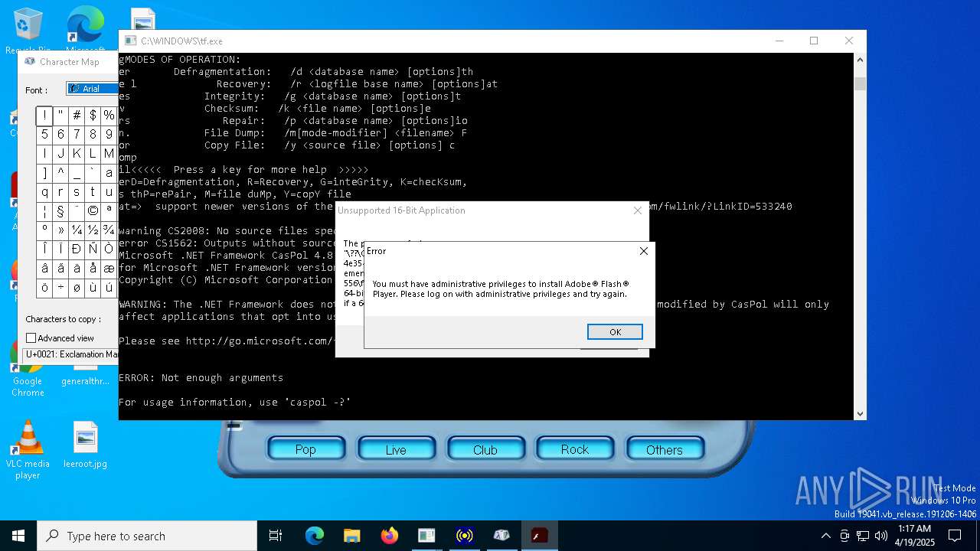Open the Windows Start menu
The width and height of the screenshot is (980, 551).
pos(18,536)
